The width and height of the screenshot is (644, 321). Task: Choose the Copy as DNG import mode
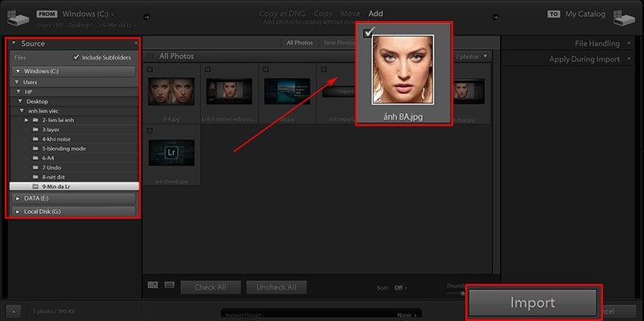283,14
